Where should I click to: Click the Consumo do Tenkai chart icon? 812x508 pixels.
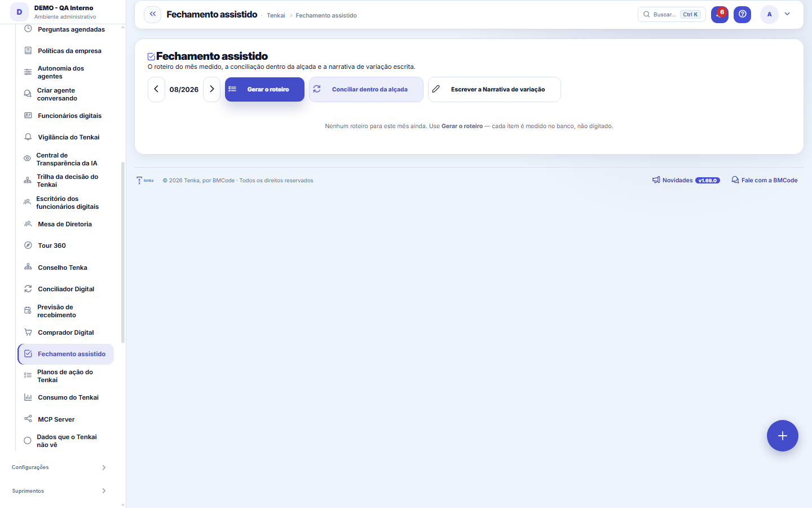point(28,397)
